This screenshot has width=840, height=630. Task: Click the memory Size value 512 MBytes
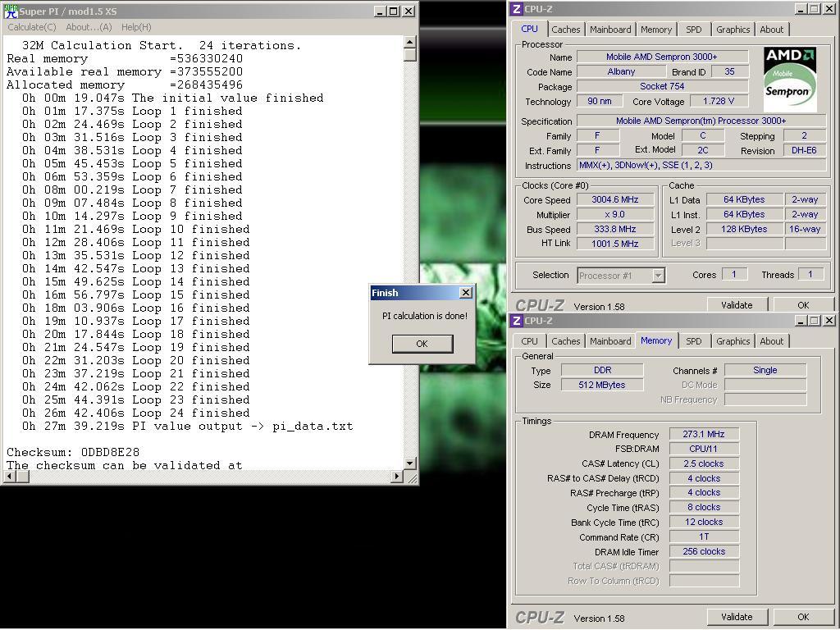602,385
